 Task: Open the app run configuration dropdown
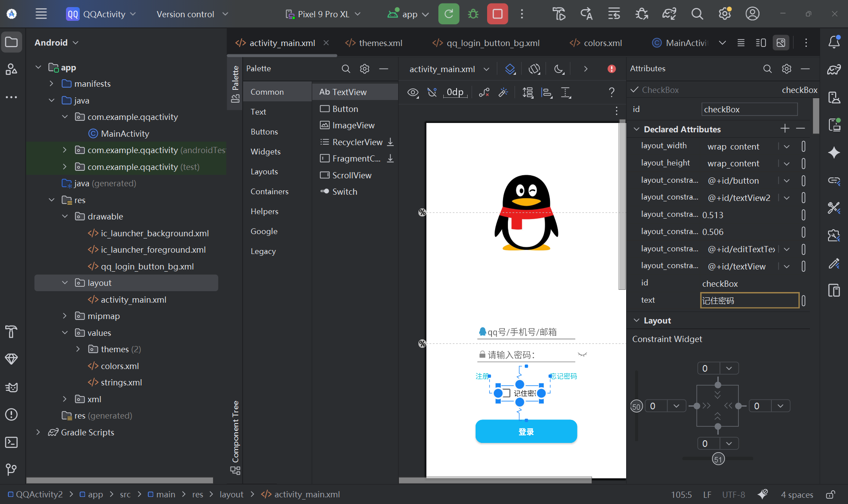(408, 14)
